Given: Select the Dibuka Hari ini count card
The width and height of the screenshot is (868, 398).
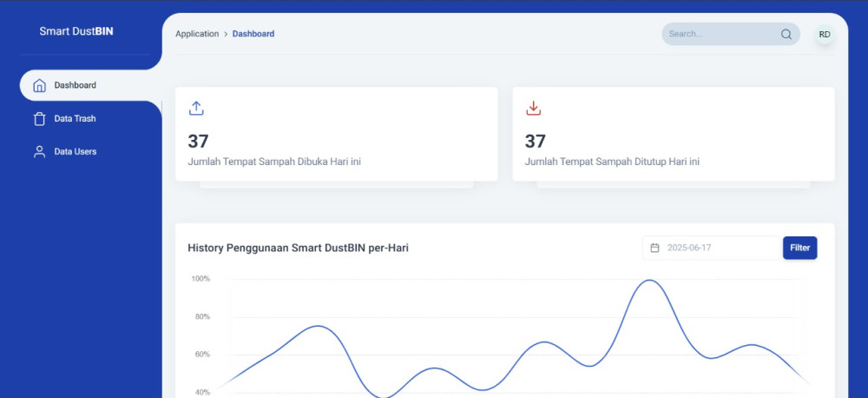Looking at the screenshot, I should click(337, 134).
